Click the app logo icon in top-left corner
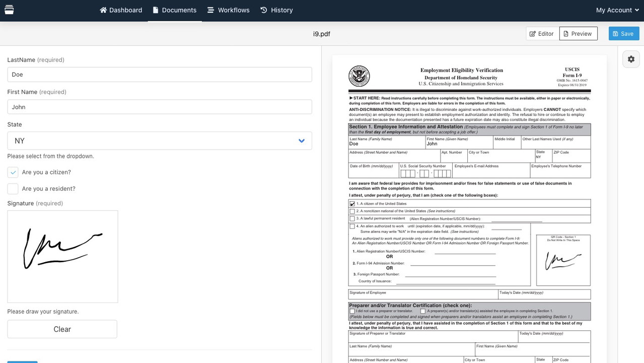Screen dimensions: 644x363 [x=9, y=10]
